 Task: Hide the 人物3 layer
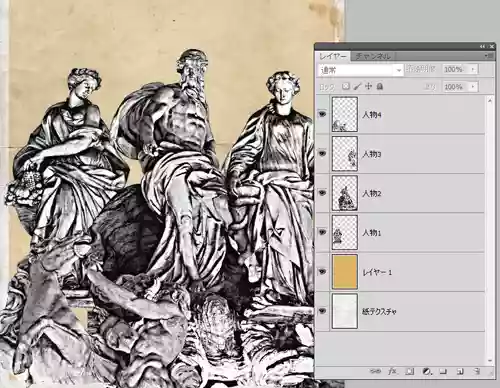tap(322, 153)
